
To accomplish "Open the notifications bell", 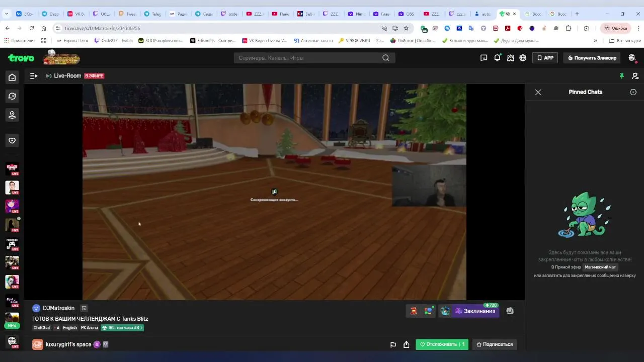I will [x=497, y=58].
